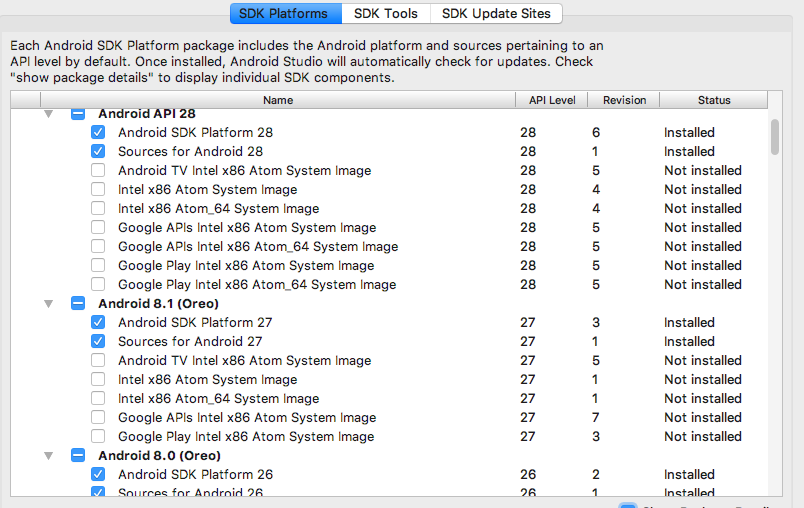This screenshot has width=804, height=508.
Task: Collapse the Android 8.0 (Oreo) group
Action: click(x=49, y=456)
